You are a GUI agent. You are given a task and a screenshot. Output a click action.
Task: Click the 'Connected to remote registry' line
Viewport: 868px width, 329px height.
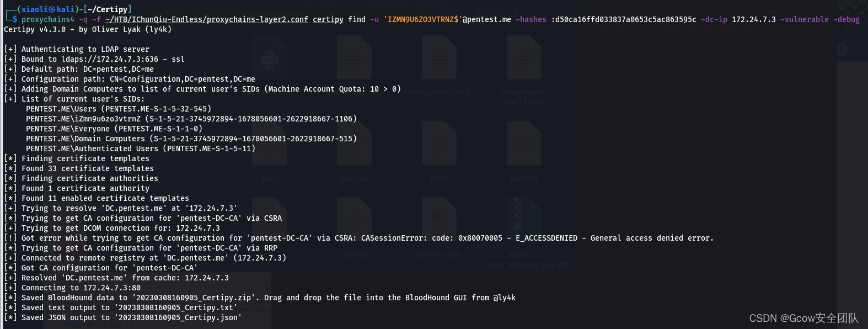click(145, 258)
